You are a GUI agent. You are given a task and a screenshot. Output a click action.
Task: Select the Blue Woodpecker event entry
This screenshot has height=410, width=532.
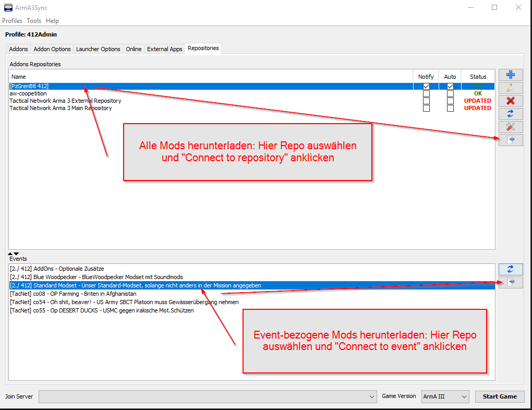(x=96, y=277)
